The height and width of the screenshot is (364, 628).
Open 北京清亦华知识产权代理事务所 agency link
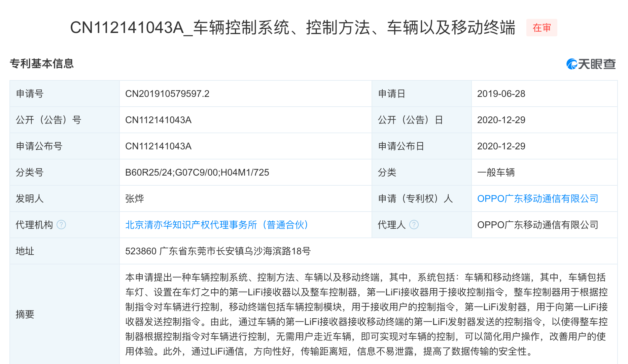pos(217,225)
